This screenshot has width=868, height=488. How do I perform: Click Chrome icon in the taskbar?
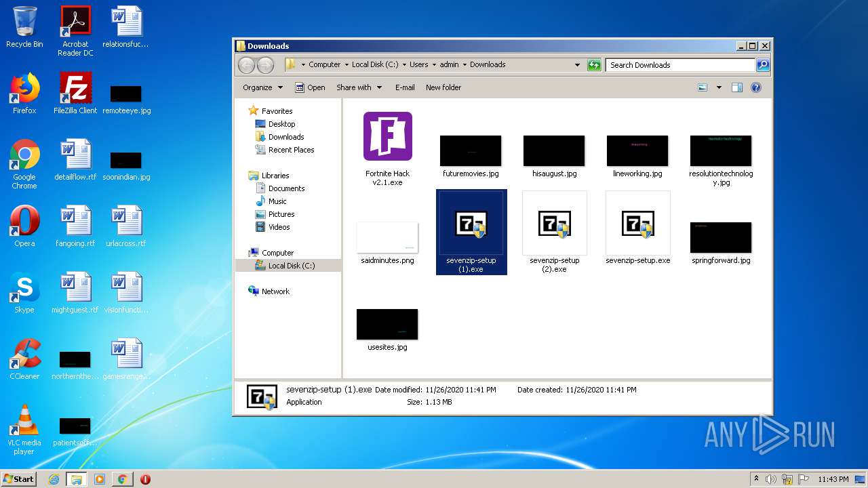point(122,479)
